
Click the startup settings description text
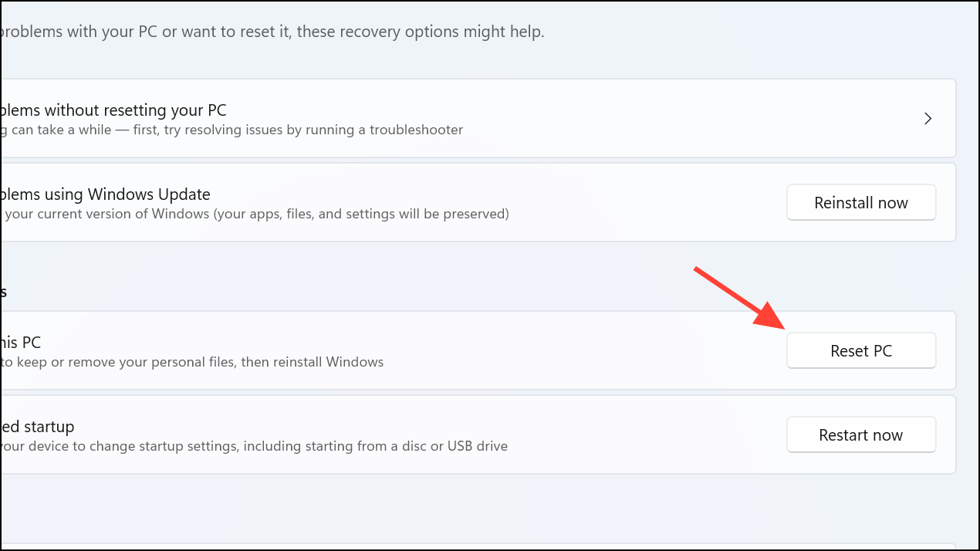(255, 445)
